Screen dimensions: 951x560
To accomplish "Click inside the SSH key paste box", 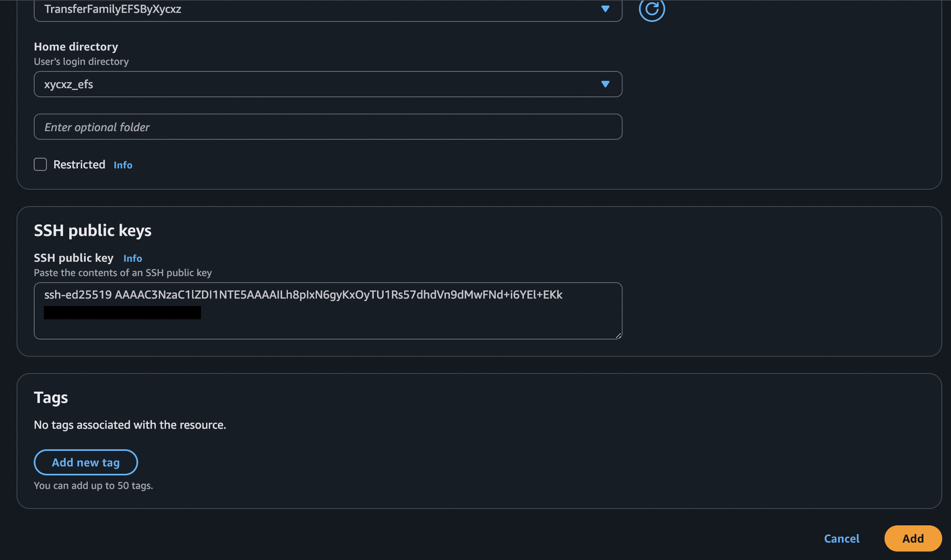I will coord(328,311).
